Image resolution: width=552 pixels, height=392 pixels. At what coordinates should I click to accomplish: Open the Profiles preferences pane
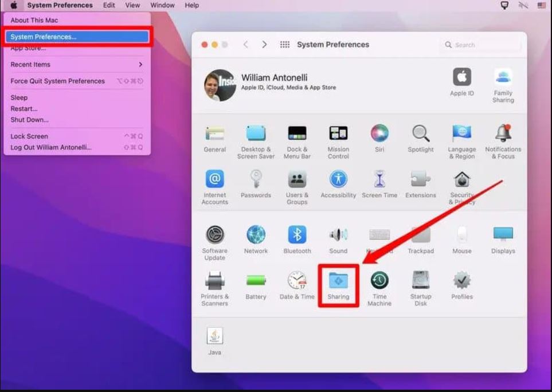coord(462,286)
